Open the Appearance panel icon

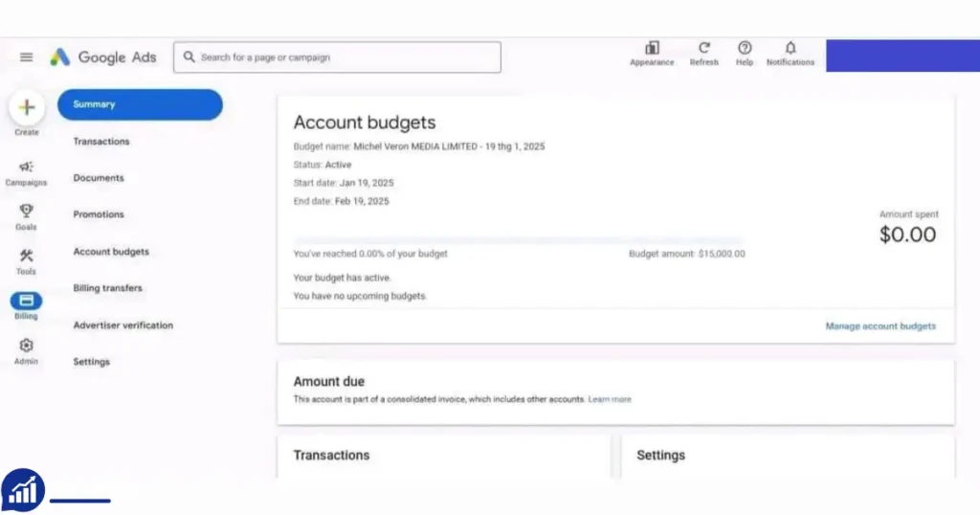[652, 48]
